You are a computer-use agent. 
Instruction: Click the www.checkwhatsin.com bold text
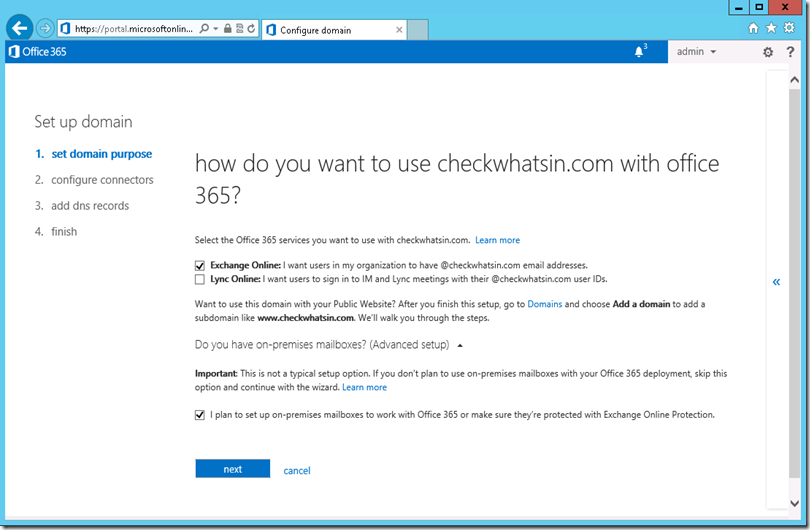(x=305, y=318)
